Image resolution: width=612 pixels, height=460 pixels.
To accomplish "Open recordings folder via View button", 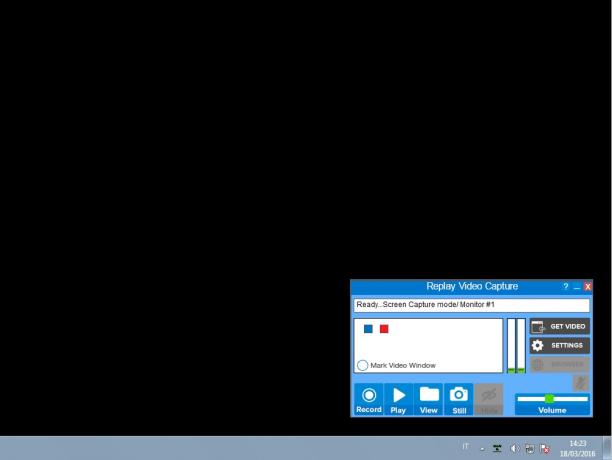I will (429, 399).
